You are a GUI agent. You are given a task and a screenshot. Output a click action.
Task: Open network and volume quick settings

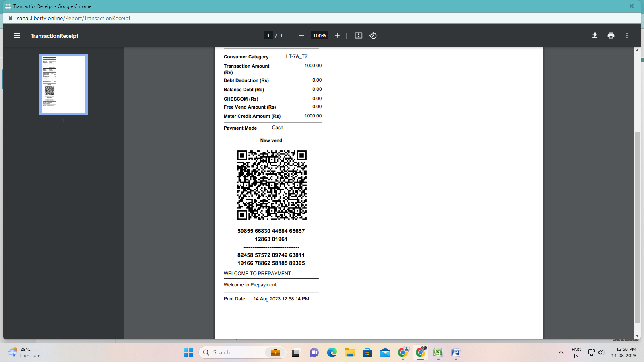pyautogui.click(x=596, y=352)
